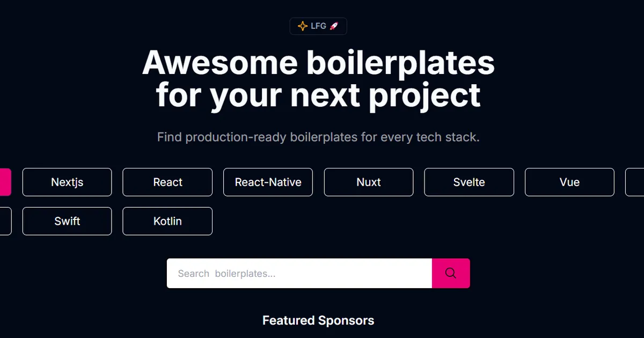Enable the React-Native filter
The width and height of the screenshot is (644, 338).
click(x=268, y=182)
